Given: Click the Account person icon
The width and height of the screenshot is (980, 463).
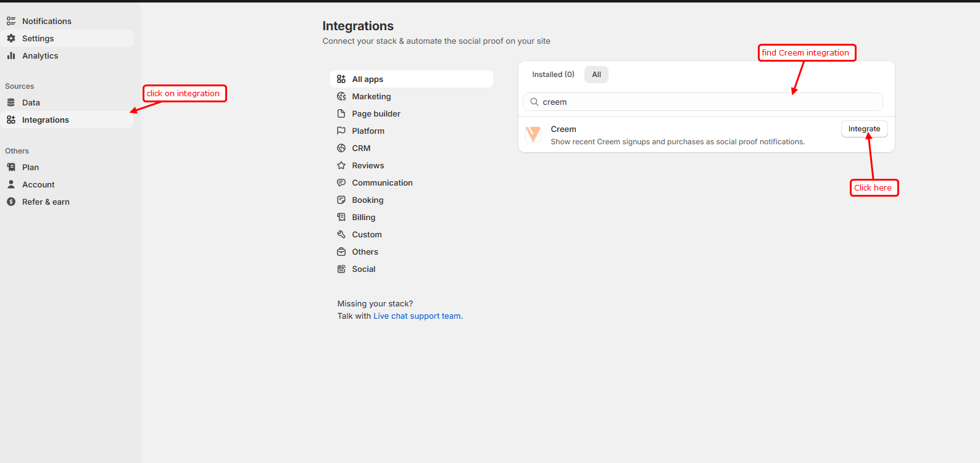Looking at the screenshot, I should coord(11,184).
